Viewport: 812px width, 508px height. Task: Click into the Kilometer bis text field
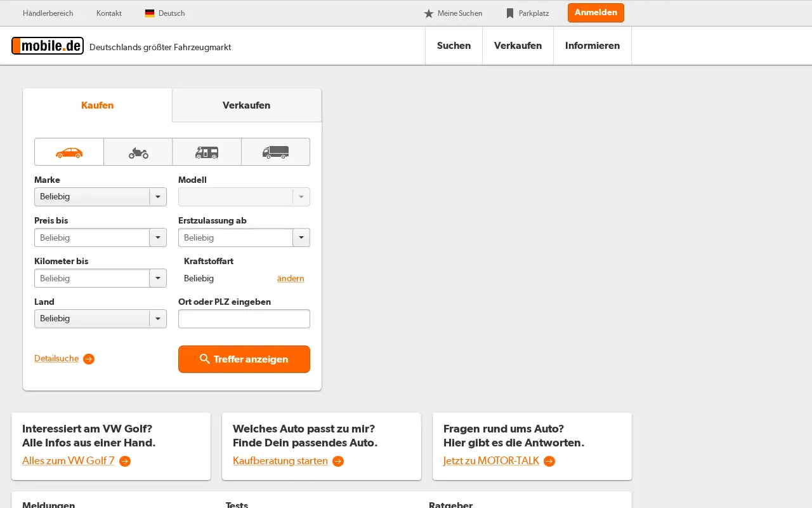pyautogui.click(x=92, y=278)
